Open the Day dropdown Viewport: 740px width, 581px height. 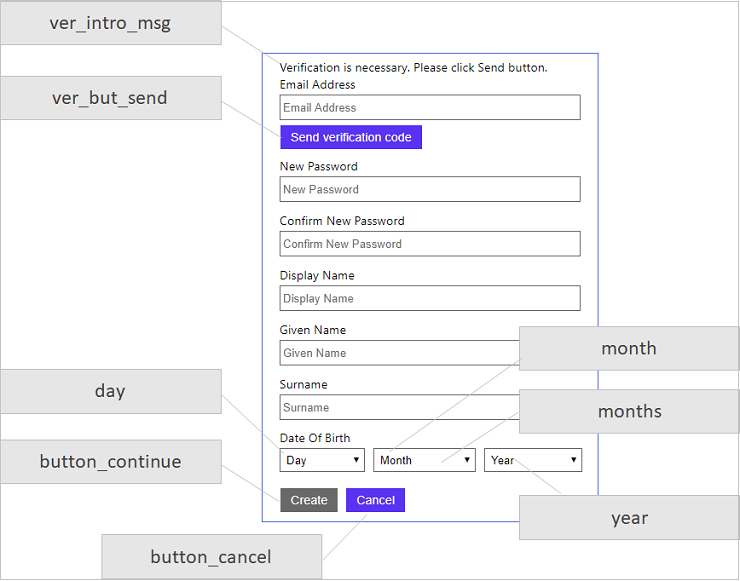[322, 460]
